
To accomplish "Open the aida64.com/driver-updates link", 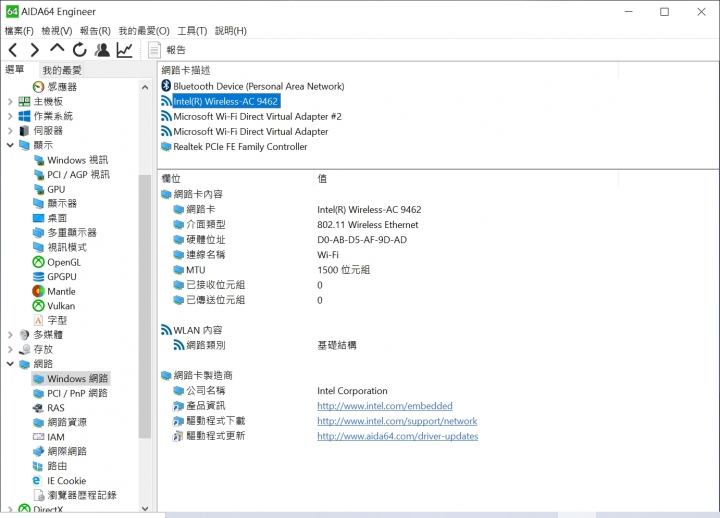I will [398, 436].
